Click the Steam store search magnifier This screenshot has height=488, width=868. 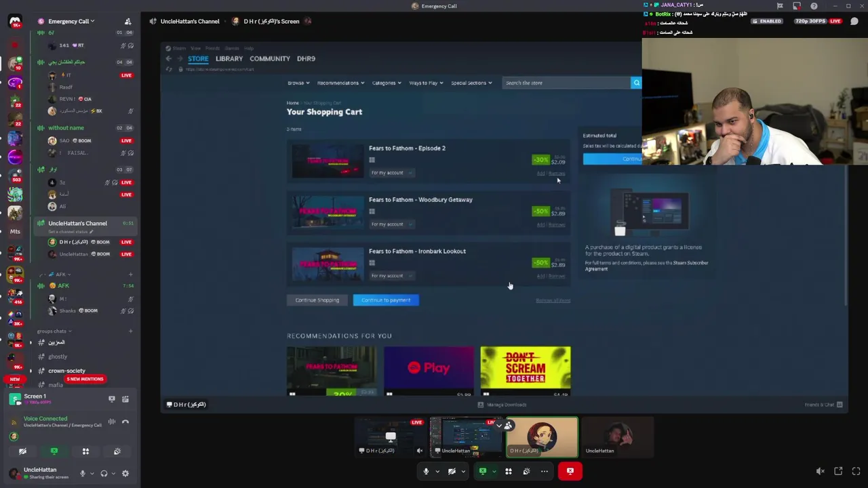point(636,83)
